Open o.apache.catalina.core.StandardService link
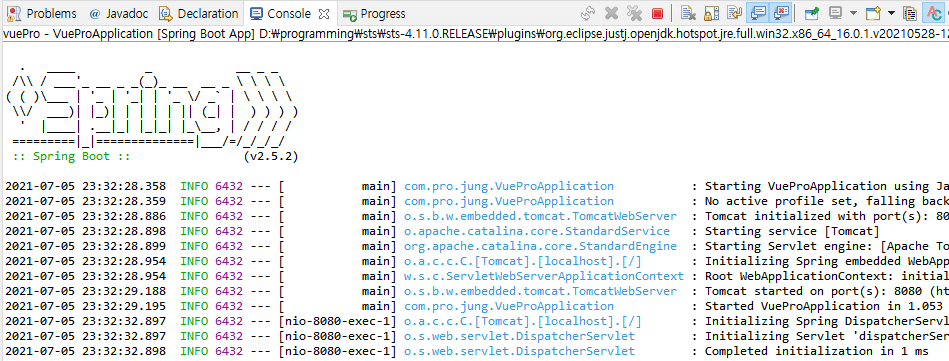The width and height of the screenshot is (949, 361). [x=537, y=231]
